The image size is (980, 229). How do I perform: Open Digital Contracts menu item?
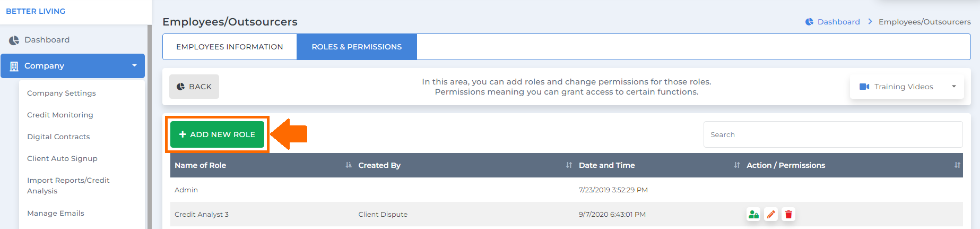click(58, 137)
